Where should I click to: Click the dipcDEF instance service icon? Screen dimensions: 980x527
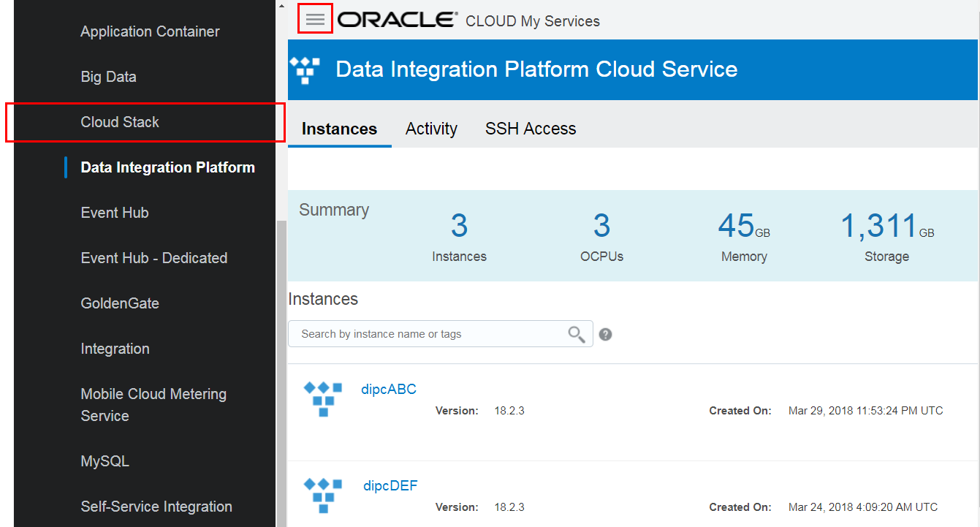(x=322, y=496)
